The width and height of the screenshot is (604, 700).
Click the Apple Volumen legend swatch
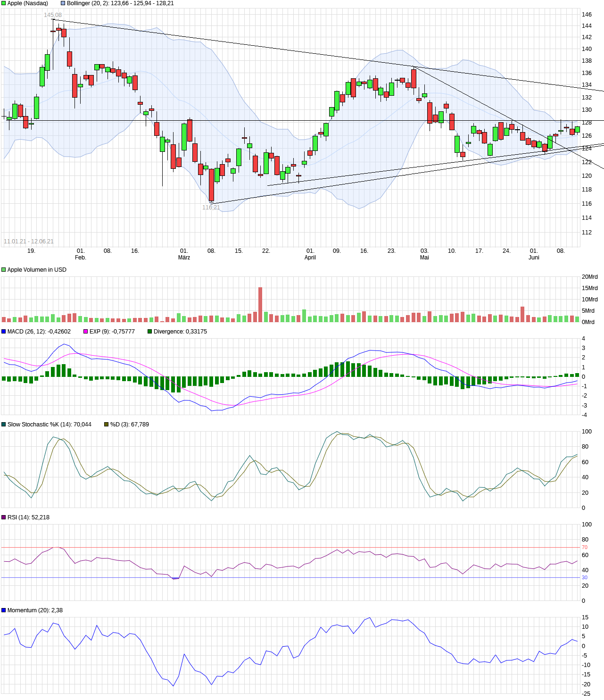point(4,270)
